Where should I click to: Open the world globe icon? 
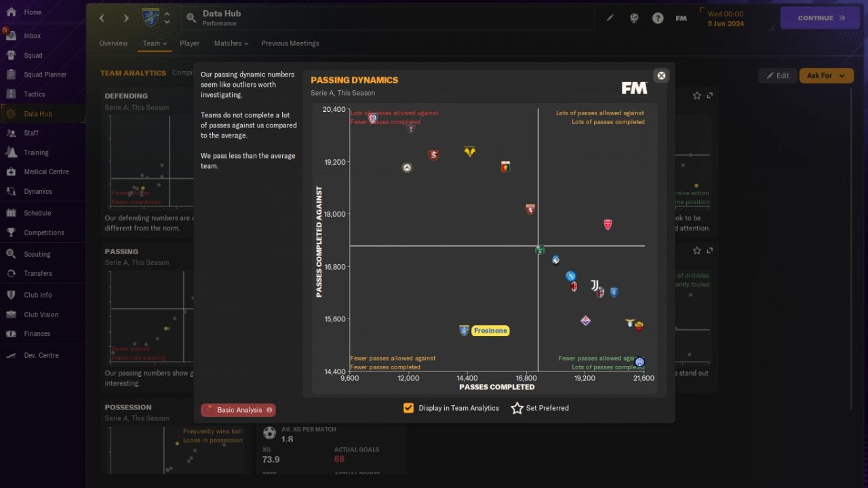[634, 18]
